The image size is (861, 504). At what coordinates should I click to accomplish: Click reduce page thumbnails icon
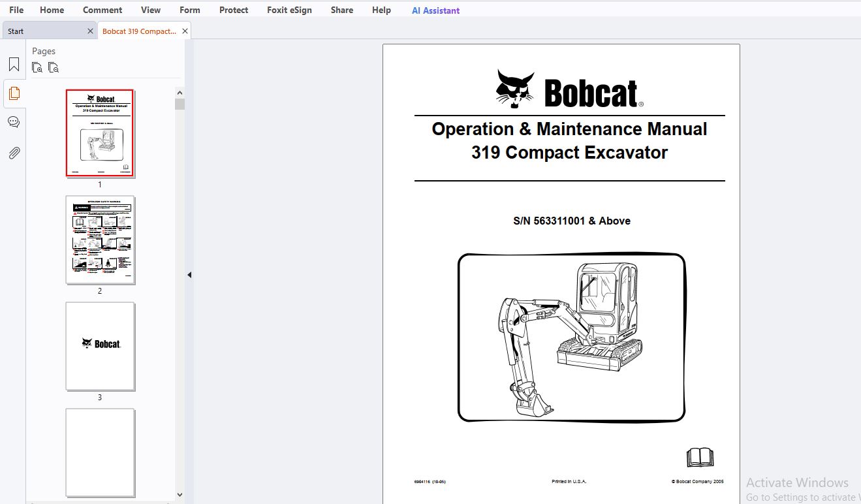(x=54, y=67)
